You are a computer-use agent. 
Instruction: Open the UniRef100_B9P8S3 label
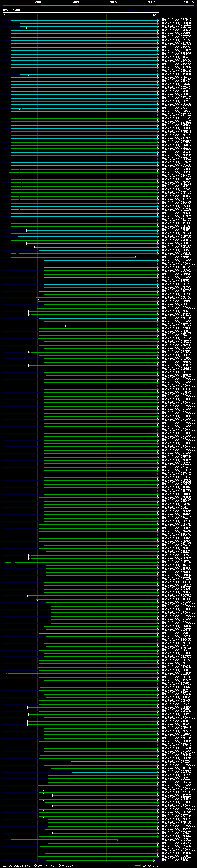pos(177,247)
